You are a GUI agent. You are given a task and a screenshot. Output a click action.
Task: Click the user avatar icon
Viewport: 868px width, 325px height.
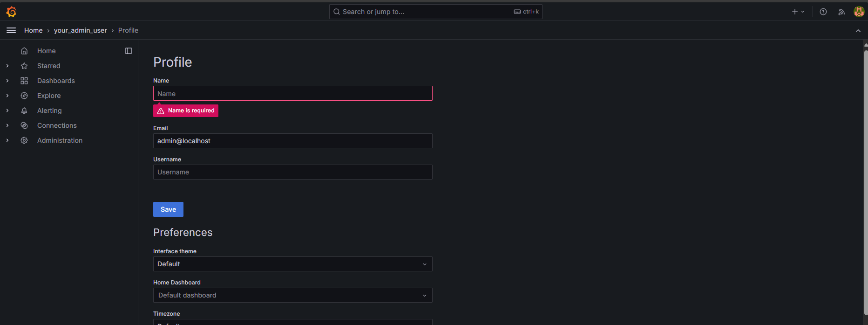click(859, 12)
